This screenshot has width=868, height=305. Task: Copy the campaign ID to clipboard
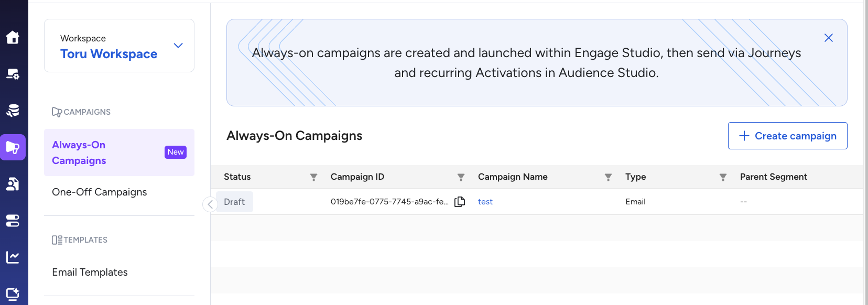pos(460,202)
